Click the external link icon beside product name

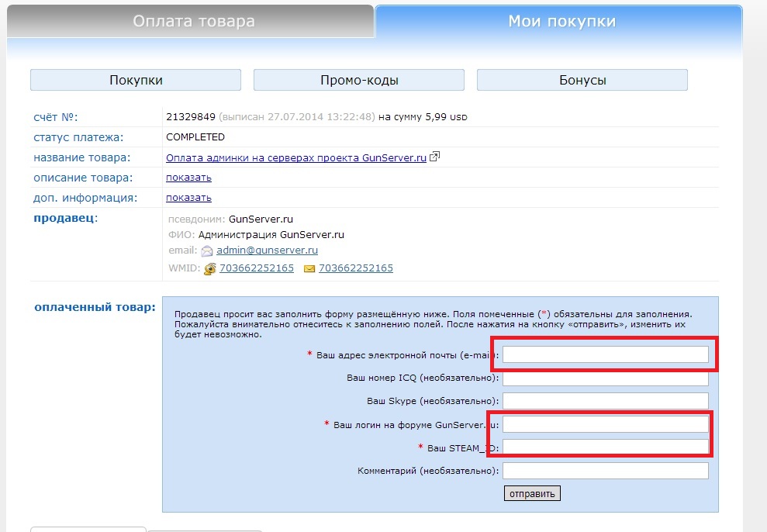coord(435,157)
